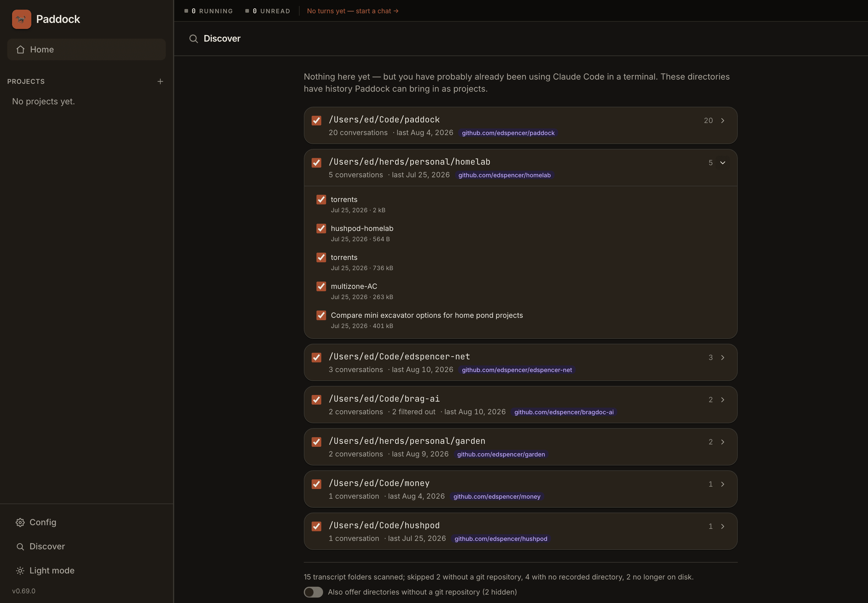Screen dimensions: 868x603
Task: Click the Discover page heading
Action: [222, 39]
